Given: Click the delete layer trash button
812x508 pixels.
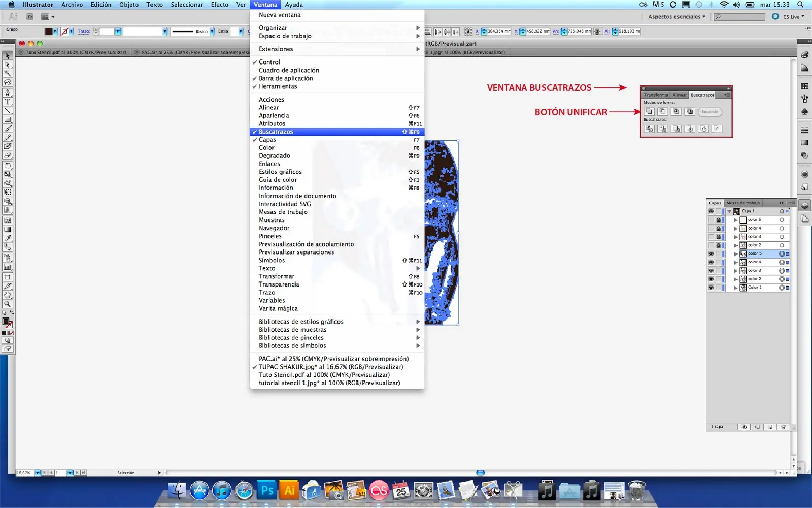Looking at the screenshot, I should (x=783, y=427).
